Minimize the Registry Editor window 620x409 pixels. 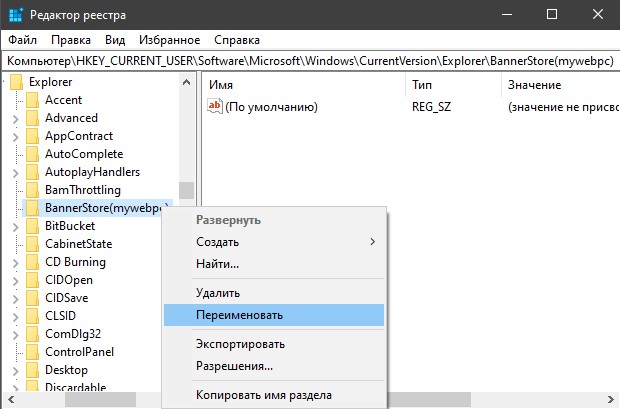point(507,15)
